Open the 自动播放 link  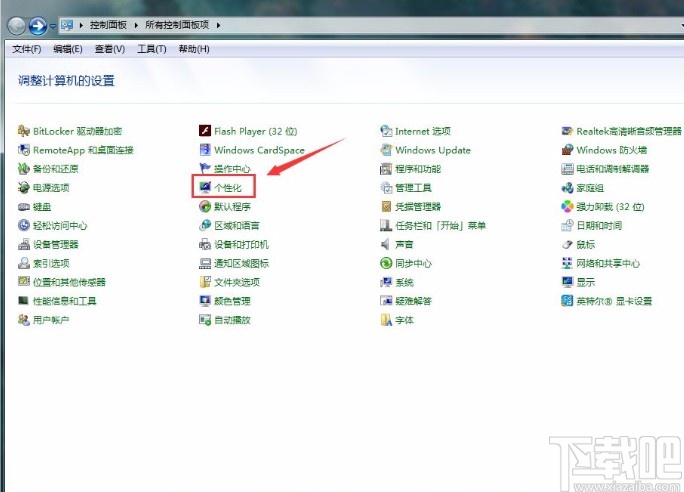(232, 320)
